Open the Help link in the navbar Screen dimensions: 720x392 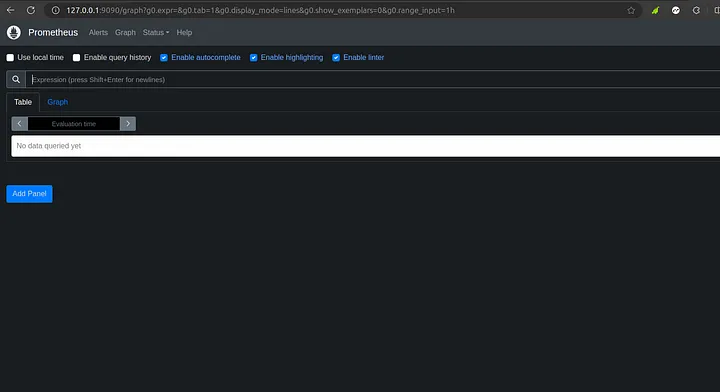184,33
